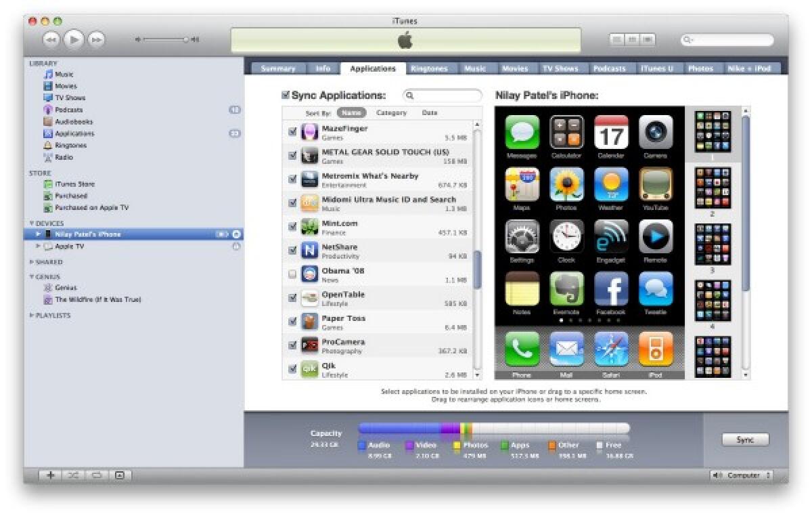
Task: Expand the Apple TV device
Action: coord(39,246)
